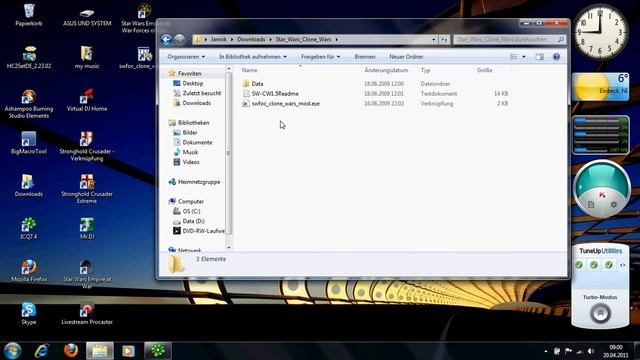Click the Brennen toolbar button
Screen dimensions: 640x360
(x=365, y=57)
